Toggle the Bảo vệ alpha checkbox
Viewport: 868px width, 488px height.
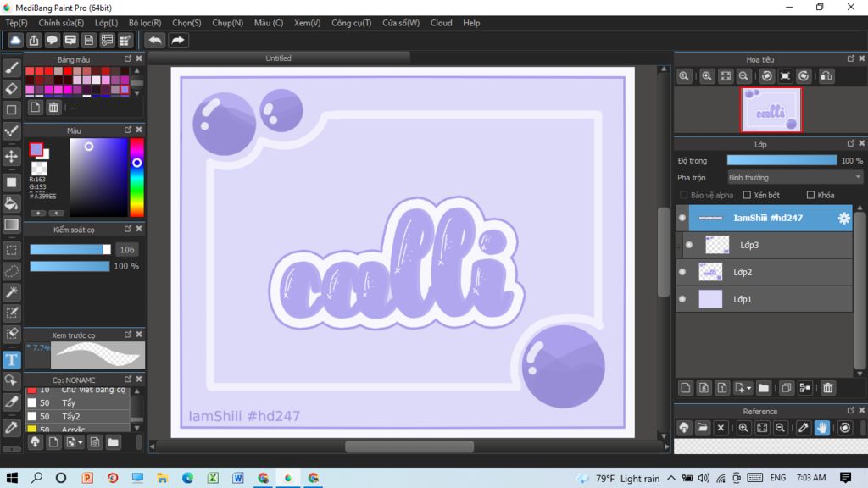(684, 195)
